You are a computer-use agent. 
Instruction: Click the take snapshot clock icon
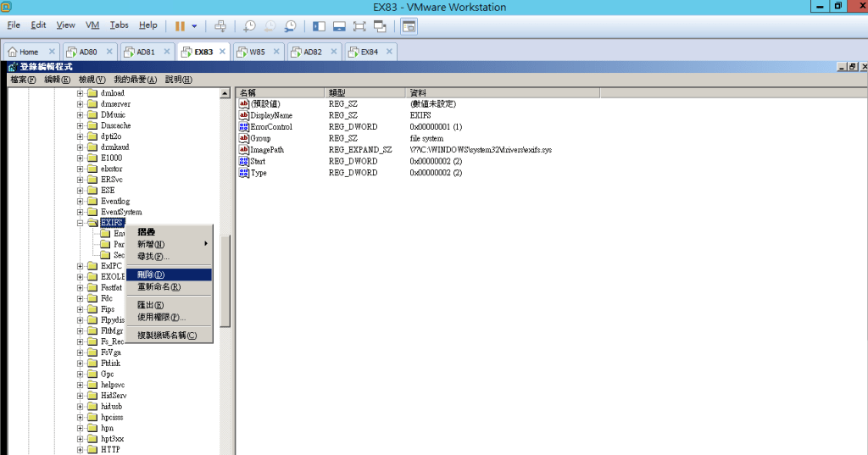click(x=249, y=26)
